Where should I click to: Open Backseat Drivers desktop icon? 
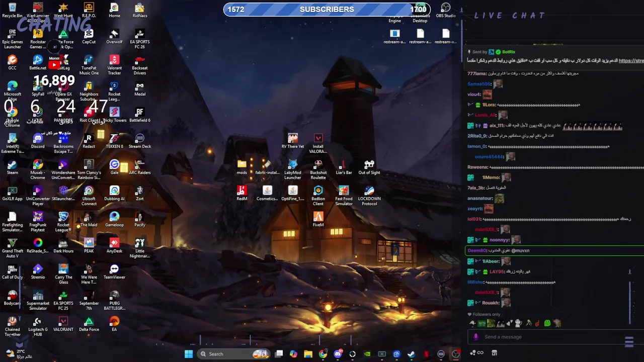(140, 65)
